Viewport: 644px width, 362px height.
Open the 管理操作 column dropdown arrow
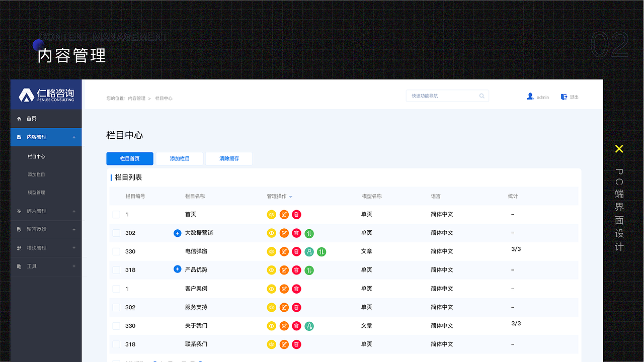coord(291,197)
